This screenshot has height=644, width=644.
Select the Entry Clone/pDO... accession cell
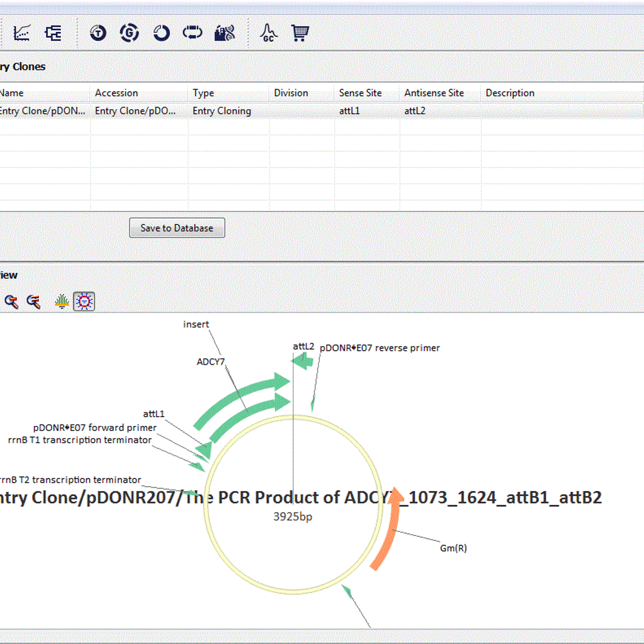coord(139,111)
